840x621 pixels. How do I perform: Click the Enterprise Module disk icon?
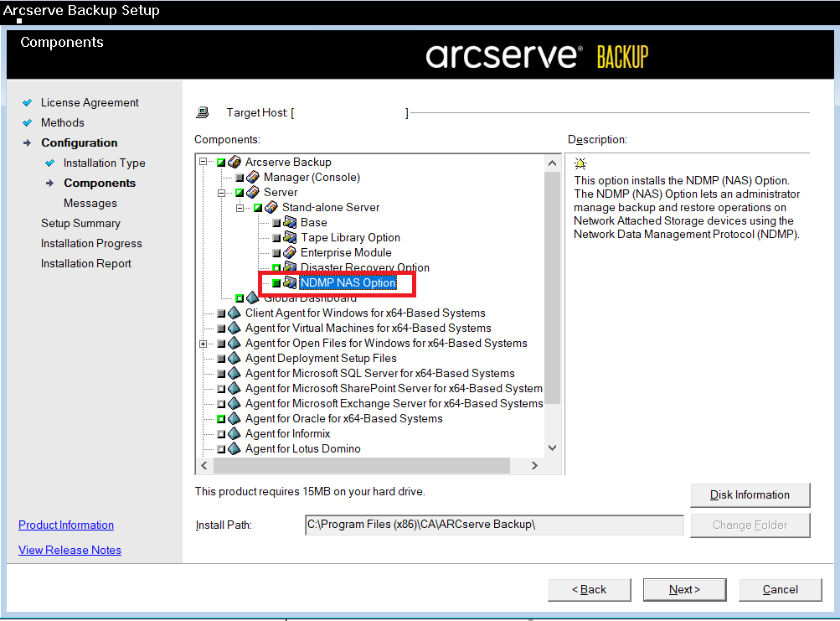pos(291,252)
